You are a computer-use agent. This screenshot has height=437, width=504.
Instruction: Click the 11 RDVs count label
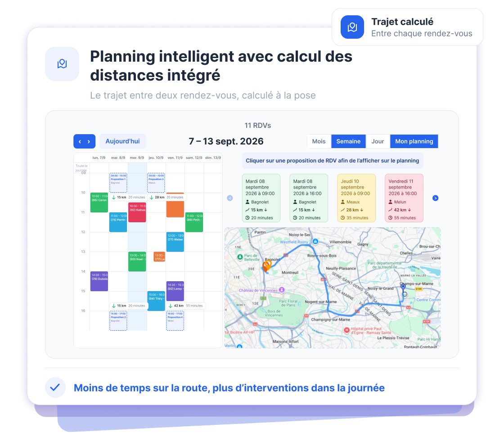point(258,126)
